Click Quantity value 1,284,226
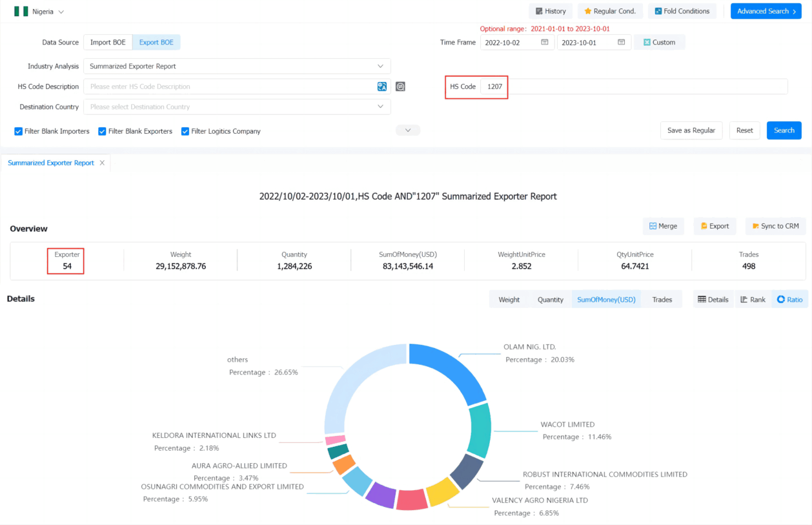The image size is (812, 525). tap(294, 266)
